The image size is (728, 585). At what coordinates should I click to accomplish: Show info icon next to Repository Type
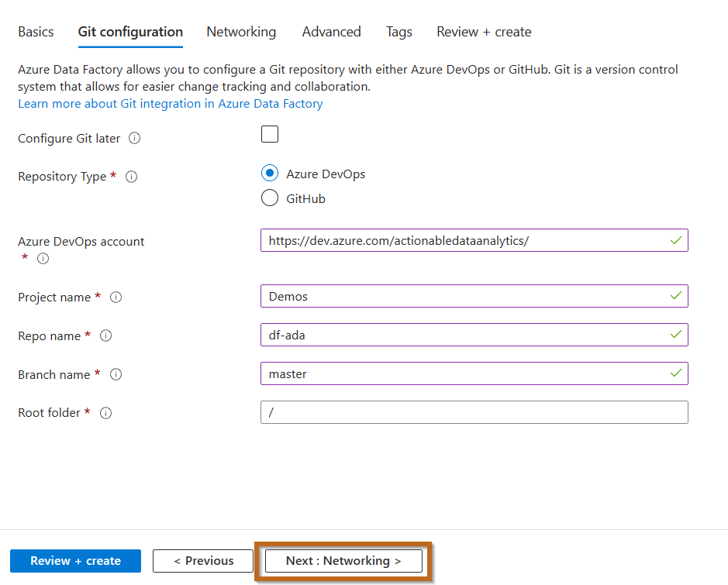point(131,177)
